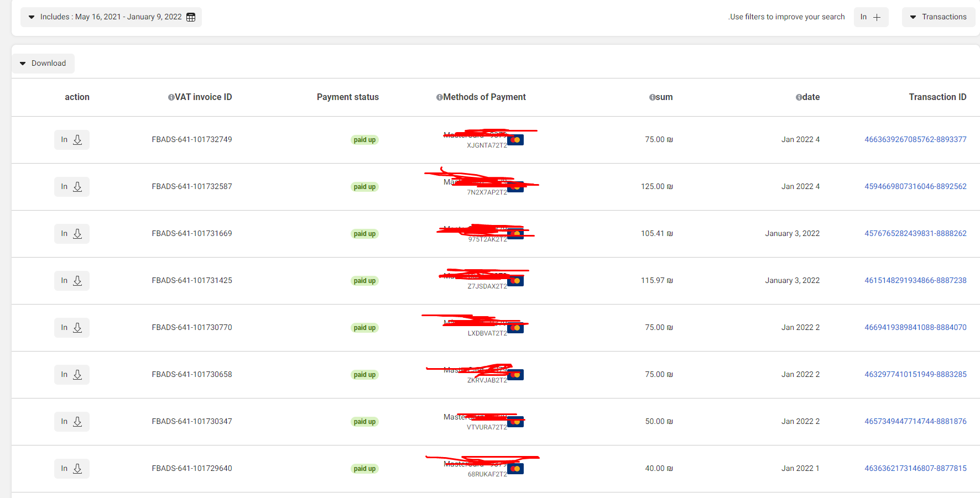Download invoice FBADS-641-101730770
This screenshot has width=980, height=498.
[72, 328]
